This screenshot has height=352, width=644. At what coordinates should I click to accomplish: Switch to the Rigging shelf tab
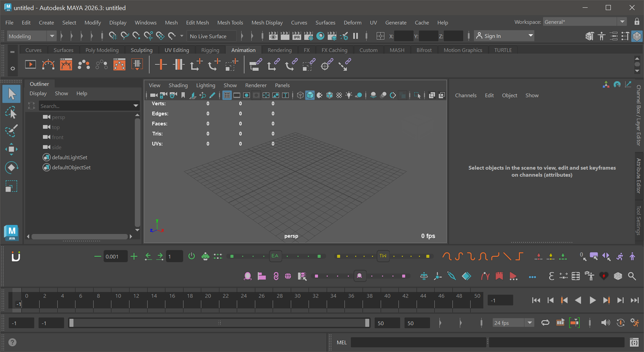210,50
